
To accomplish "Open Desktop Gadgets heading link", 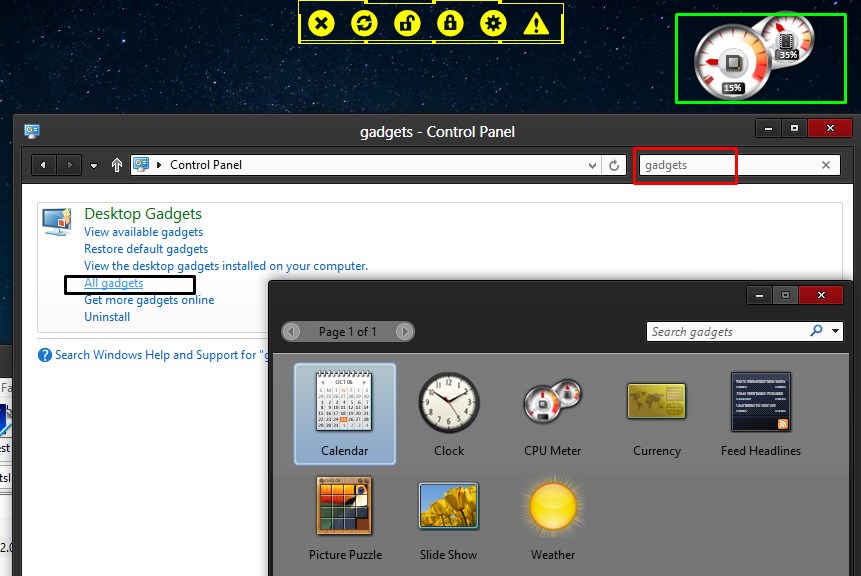I will tap(143, 214).
